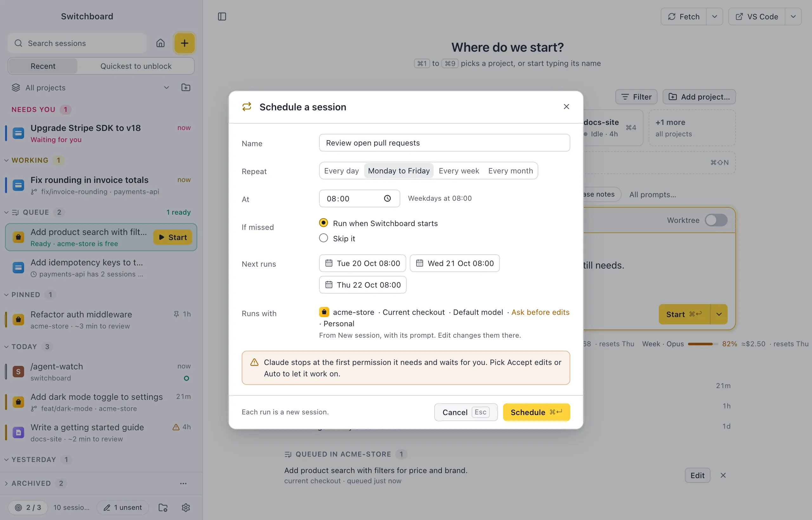The width and height of the screenshot is (812, 520).
Task: Select the Skip it radio option
Action: pos(324,238)
